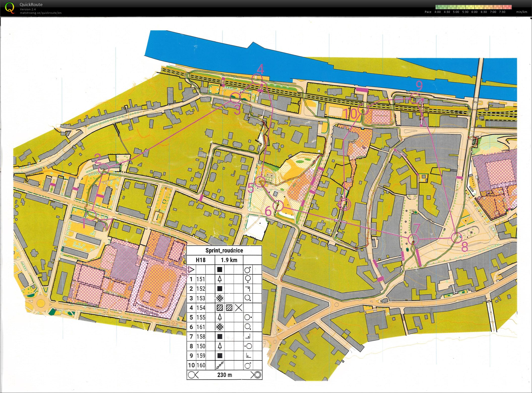Click the building symbol for control 159
532x393 pixels.
click(220, 355)
